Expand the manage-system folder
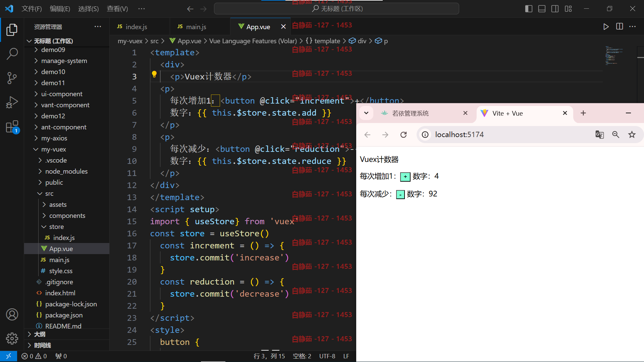The image size is (644, 362). coord(64,61)
